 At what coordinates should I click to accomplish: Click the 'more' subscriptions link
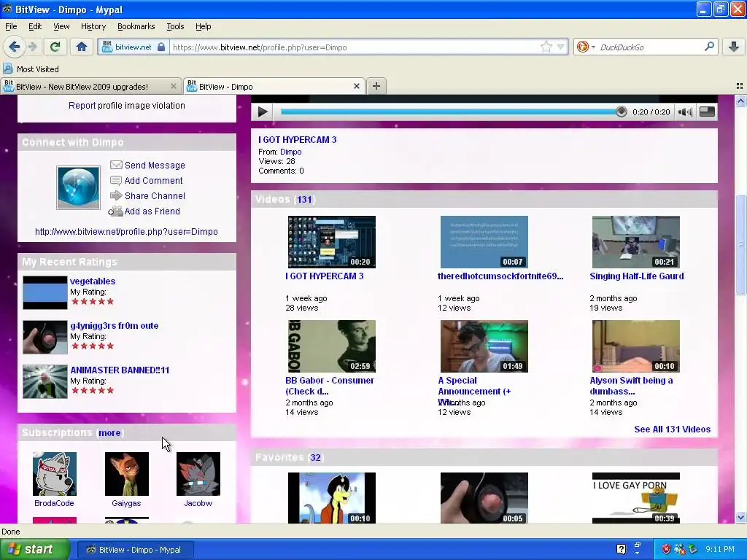coord(109,433)
